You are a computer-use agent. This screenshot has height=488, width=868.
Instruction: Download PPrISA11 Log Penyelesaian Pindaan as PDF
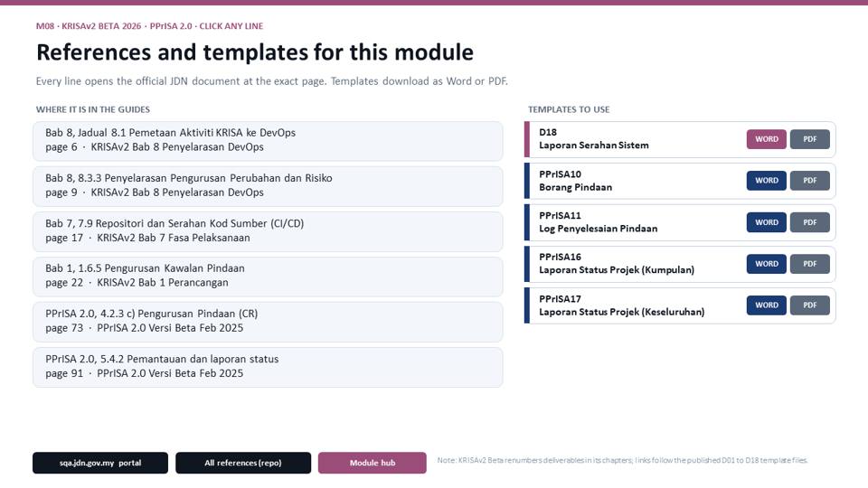click(809, 222)
